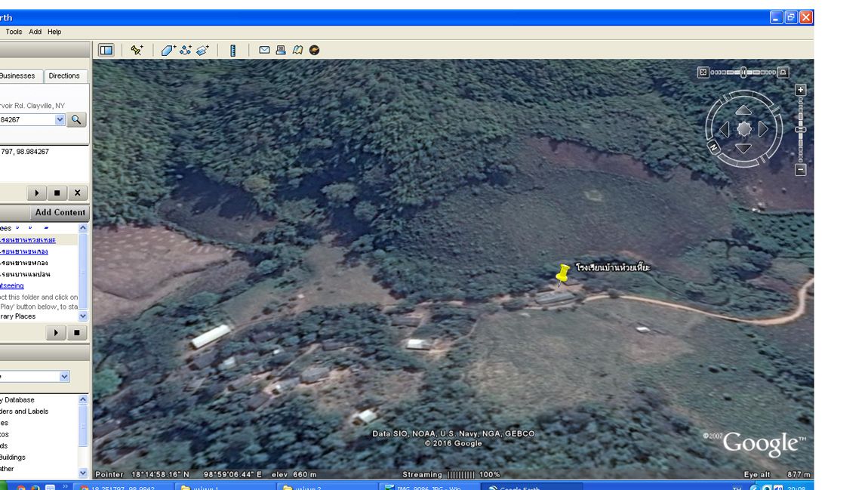Click the Add Image Overlay tool
This screenshot has width=868, height=490.
coord(202,50)
